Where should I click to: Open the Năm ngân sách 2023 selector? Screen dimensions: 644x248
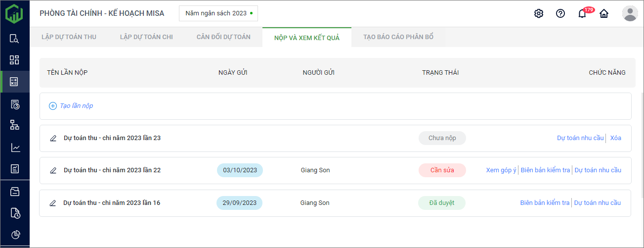218,13
